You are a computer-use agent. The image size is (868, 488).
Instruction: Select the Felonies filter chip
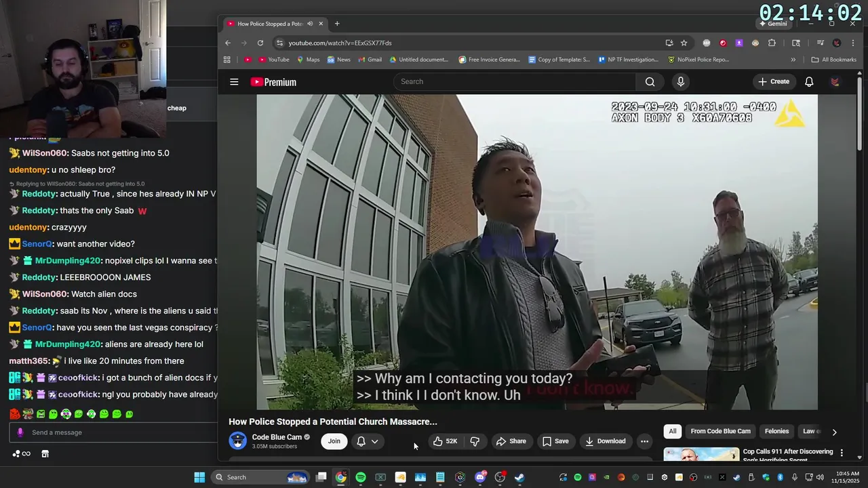(776, 431)
